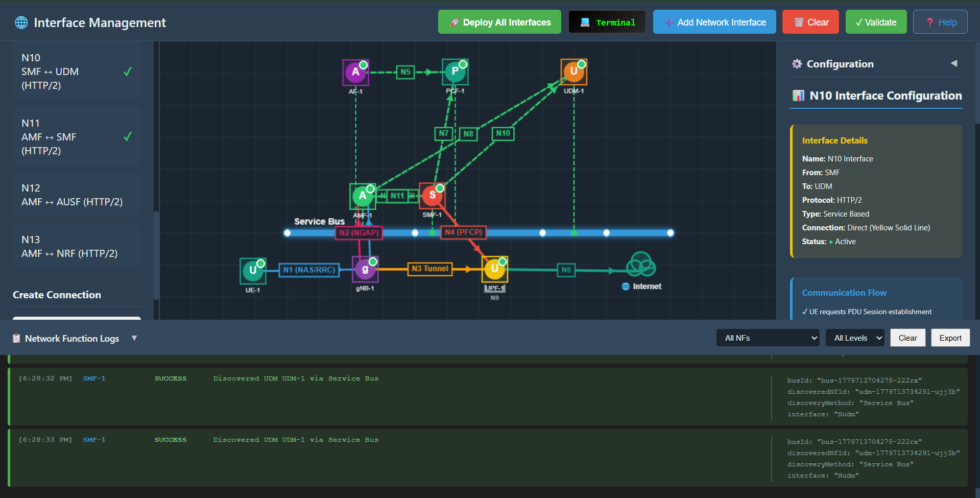This screenshot has height=498, width=980.
Task: Click the N8 interface label
Action: [x=468, y=134]
